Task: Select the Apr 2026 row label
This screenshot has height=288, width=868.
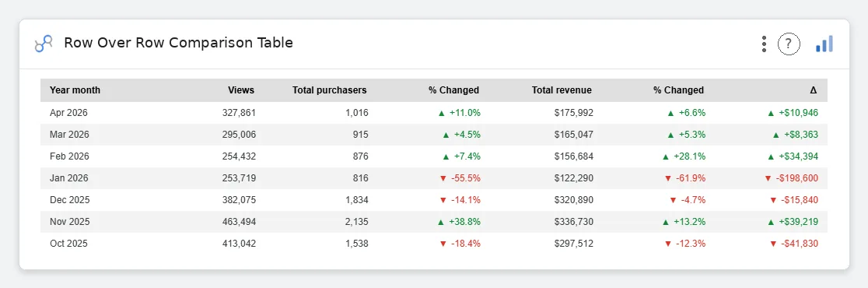Action: (68, 113)
